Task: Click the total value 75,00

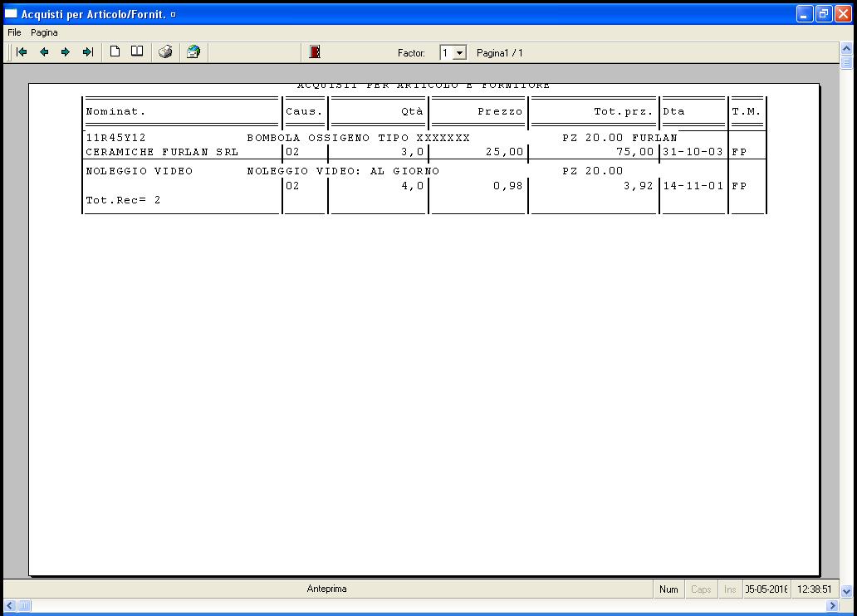Action: 635,152
